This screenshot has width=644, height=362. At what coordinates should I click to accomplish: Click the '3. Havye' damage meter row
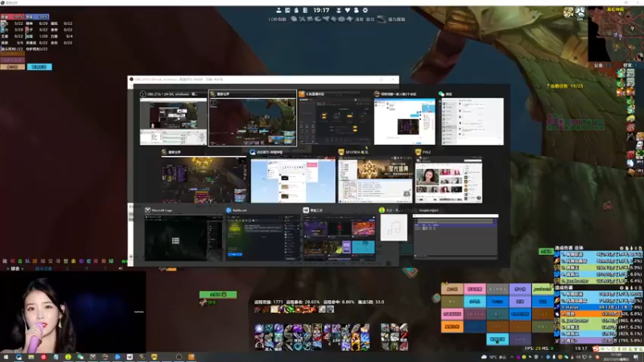599,307
